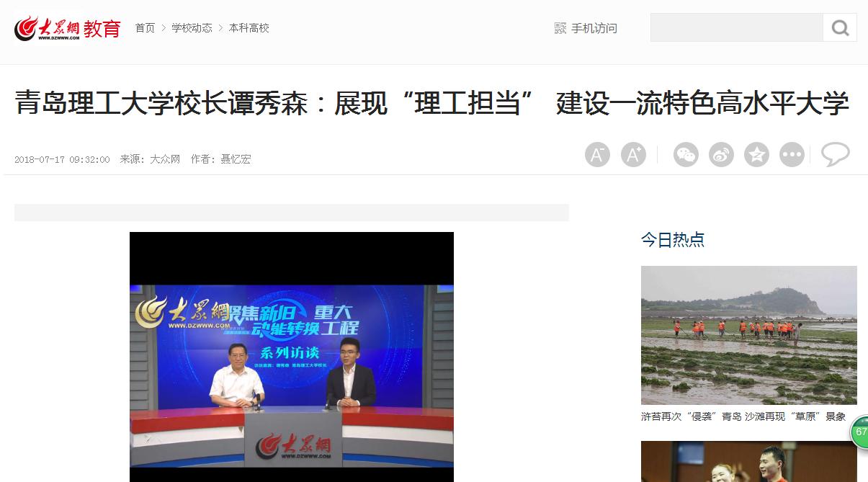
Task: Click the green 67 floating badge
Action: (x=859, y=432)
